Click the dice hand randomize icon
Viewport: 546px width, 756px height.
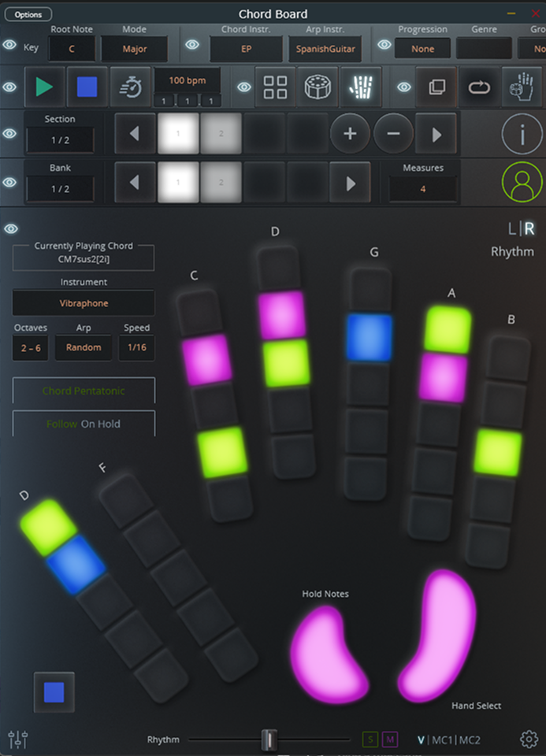click(522, 87)
